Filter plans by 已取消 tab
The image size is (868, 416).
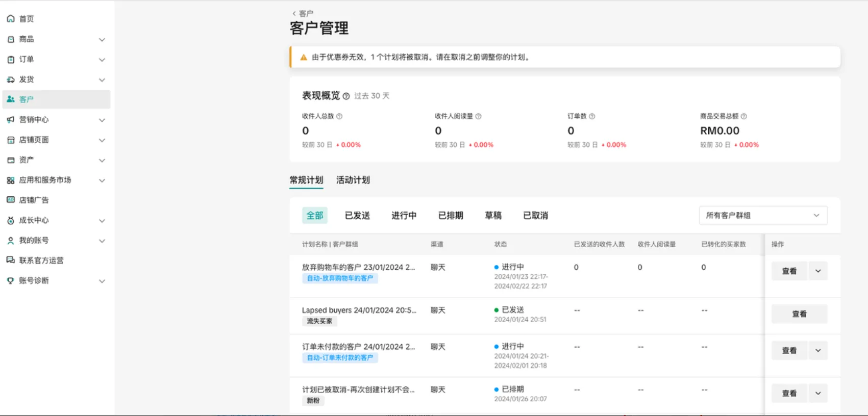535,216
